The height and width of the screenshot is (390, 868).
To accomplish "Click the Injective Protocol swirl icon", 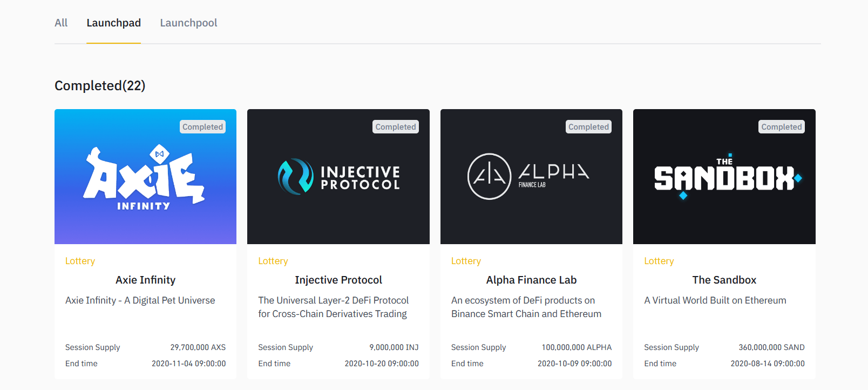I will pyautogui.click(x=295, y=176).
